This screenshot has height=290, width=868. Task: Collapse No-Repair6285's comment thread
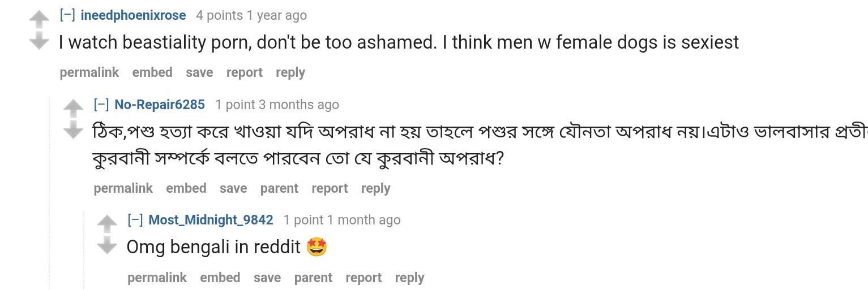[101, 105]
